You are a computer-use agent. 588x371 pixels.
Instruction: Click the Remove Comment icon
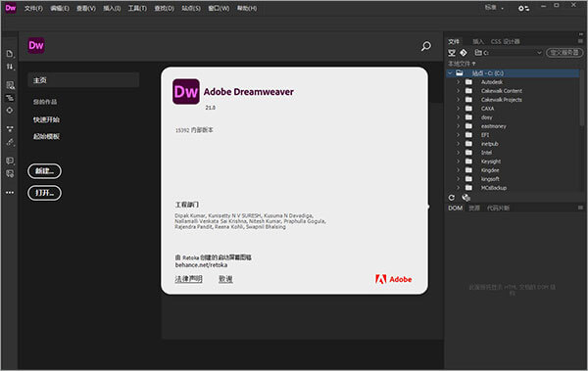(10, 173)
